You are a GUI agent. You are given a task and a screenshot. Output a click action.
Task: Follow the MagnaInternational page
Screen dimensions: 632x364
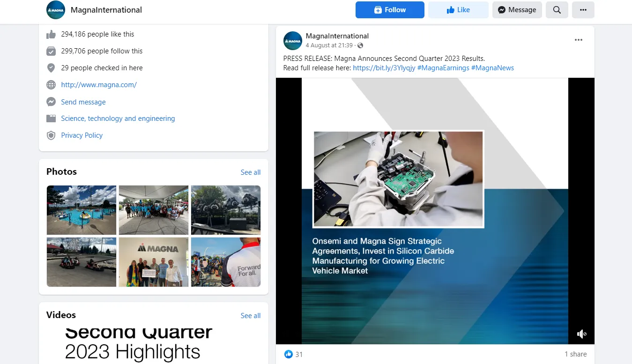(x=390, y=10)
